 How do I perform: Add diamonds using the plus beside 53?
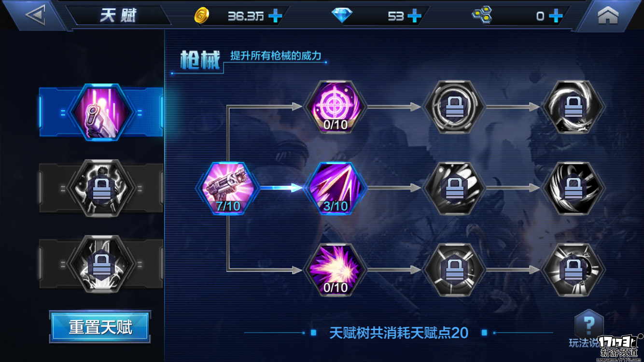(x=414, y=16)
